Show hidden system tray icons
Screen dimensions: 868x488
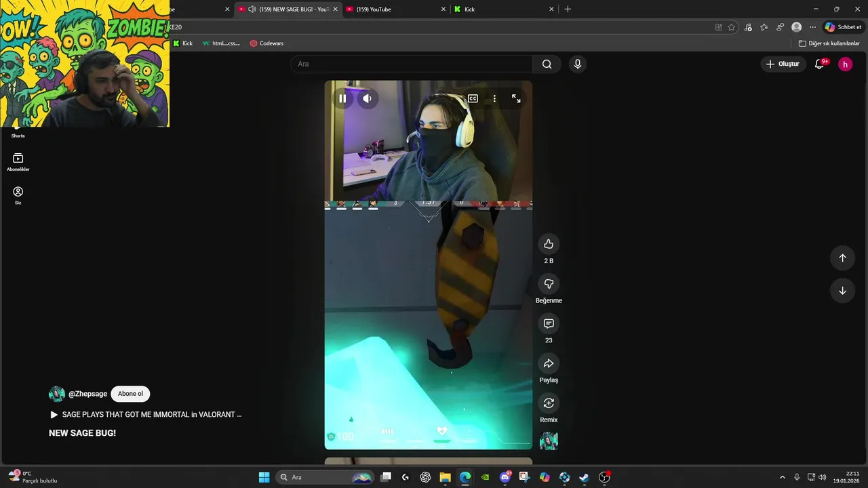coord(782,477)
